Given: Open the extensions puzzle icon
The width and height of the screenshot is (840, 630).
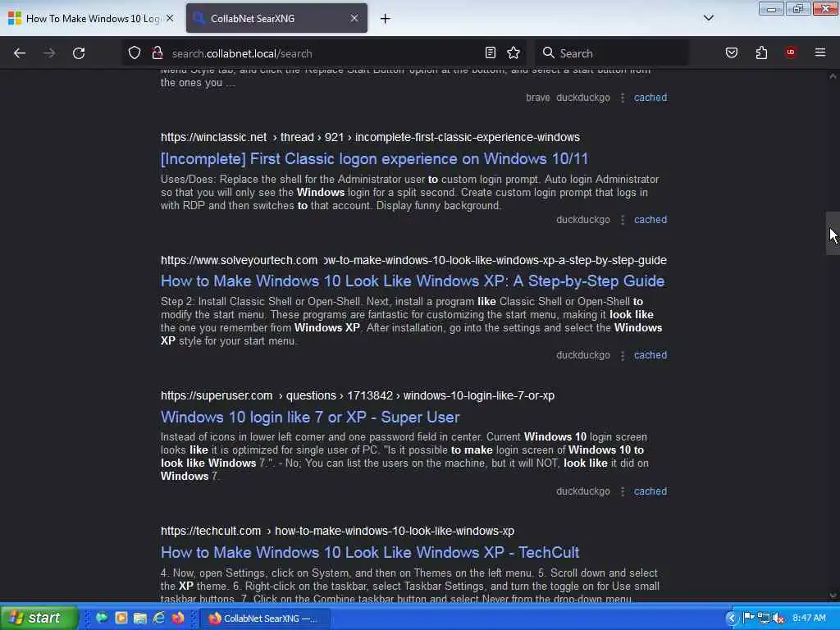Looking at the screenshot, I should coord(761,52).
